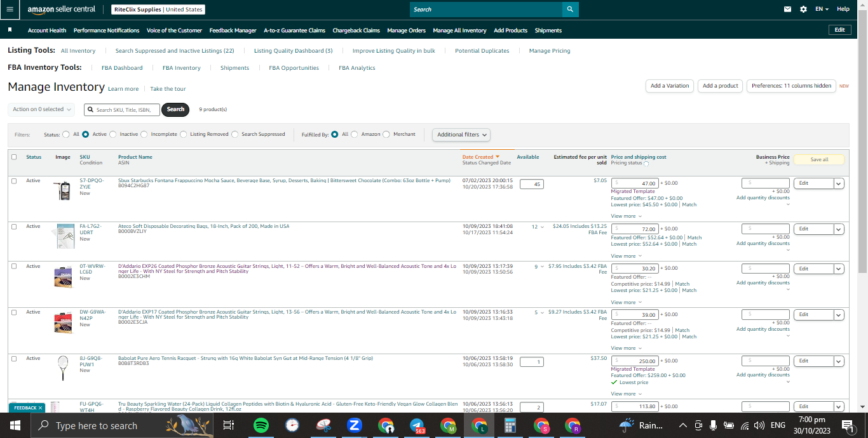Viewport: 868px width, 438px height.
Task: Click the Amazon Seller Central logo
Action: (x=62, y=10)
